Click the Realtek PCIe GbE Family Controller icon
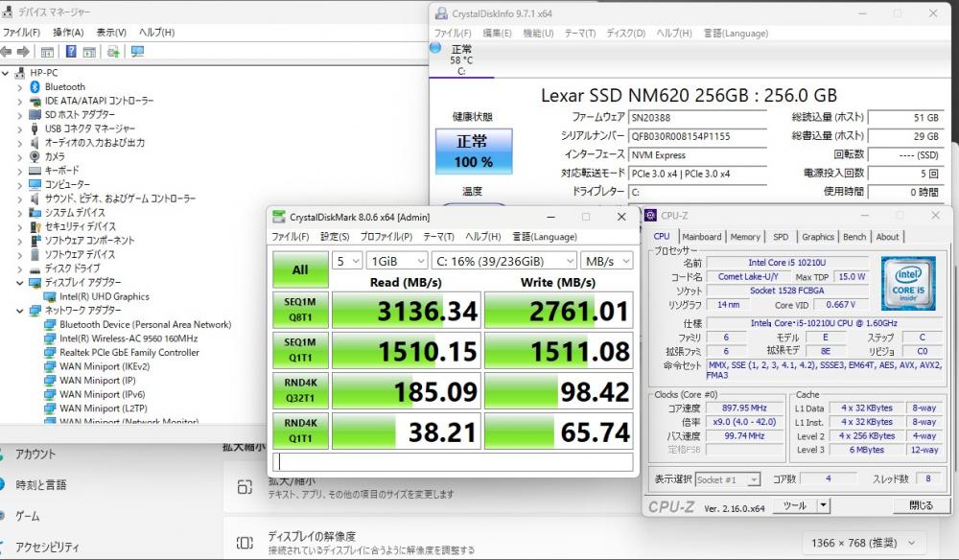 (50, 353)
